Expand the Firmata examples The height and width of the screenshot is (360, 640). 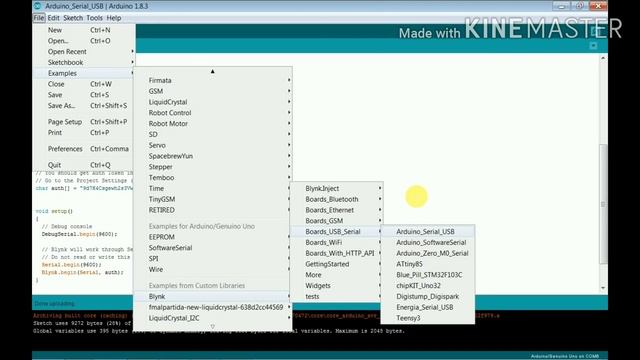coord(213,80)
